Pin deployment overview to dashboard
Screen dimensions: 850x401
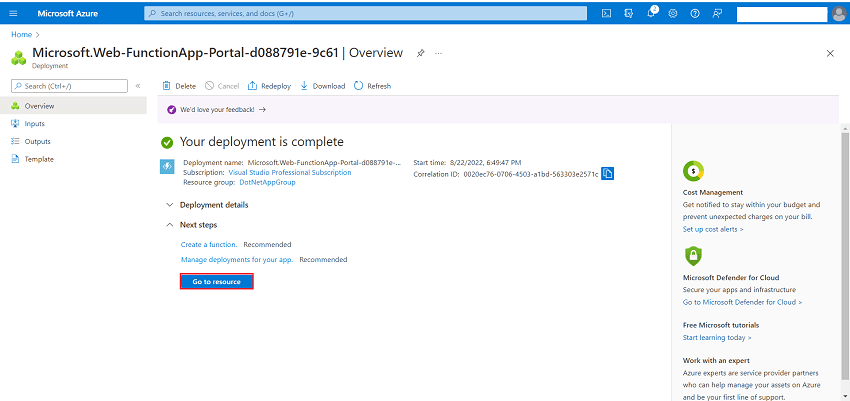(420, 53)
